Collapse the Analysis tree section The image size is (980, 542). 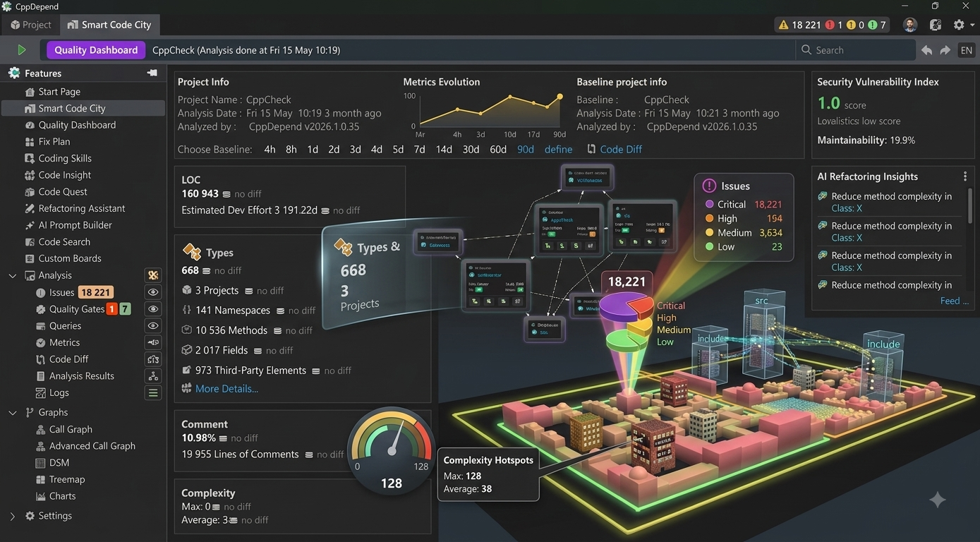point(12,275)
